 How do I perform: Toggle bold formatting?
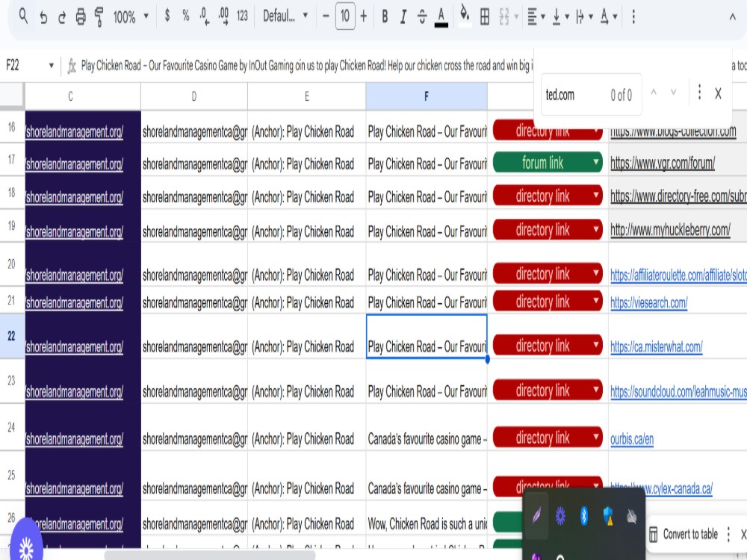385,16
